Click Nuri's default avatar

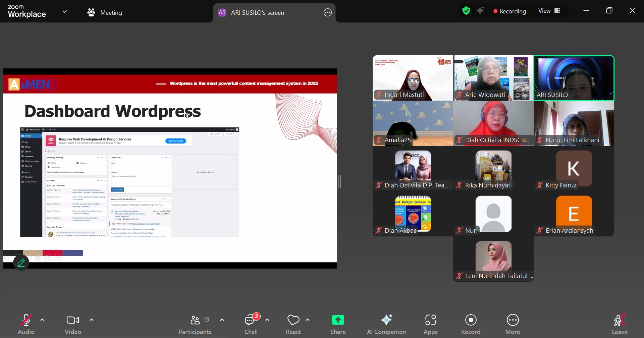click(493, 214)
